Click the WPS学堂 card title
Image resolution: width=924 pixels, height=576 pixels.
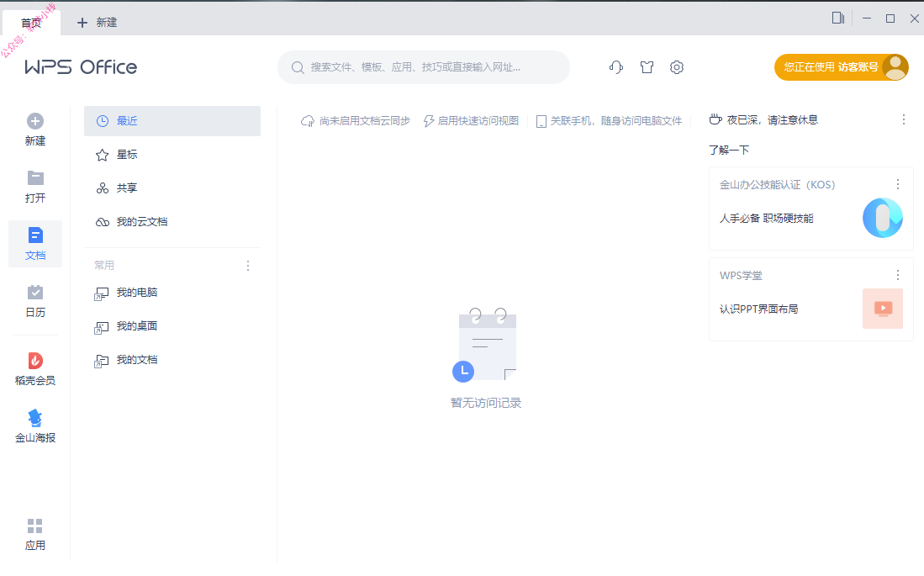pyautogui.click(x=741, y=276)
